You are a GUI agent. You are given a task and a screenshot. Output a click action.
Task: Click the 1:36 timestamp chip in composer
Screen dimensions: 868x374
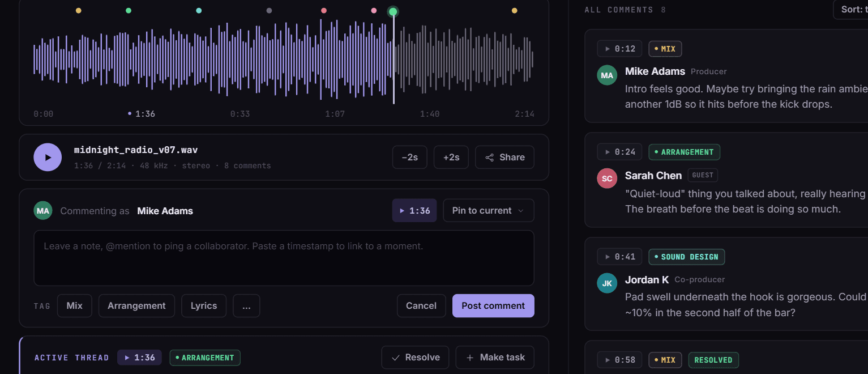[414, 210]
